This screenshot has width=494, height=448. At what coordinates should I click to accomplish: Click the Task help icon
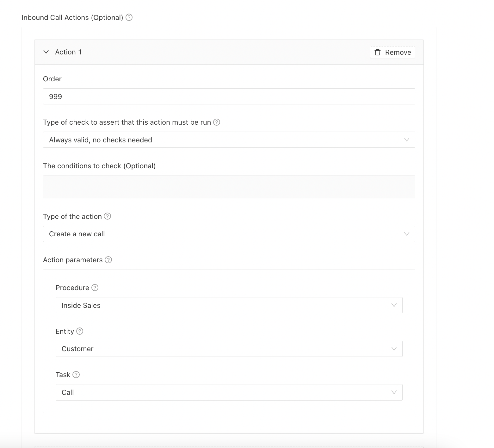click(x=76, y=375)
